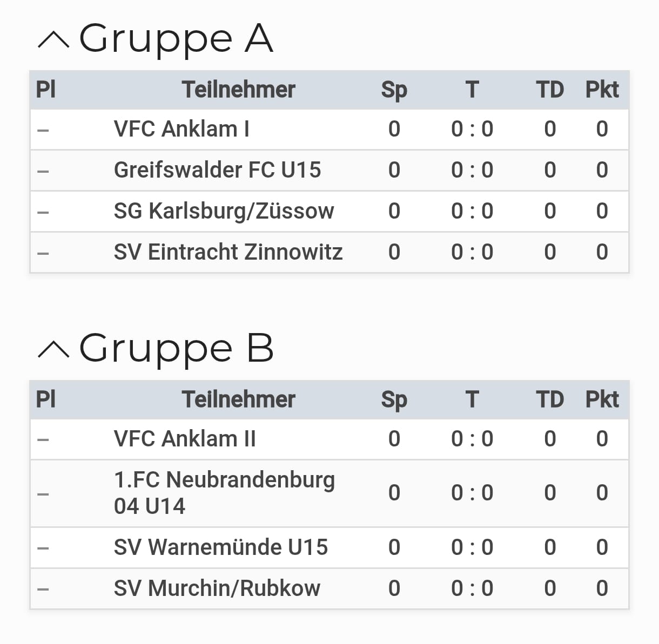Select SG Karlsburg/Züssow row
The height and width of the screenshot is (644, 659).
224,212
